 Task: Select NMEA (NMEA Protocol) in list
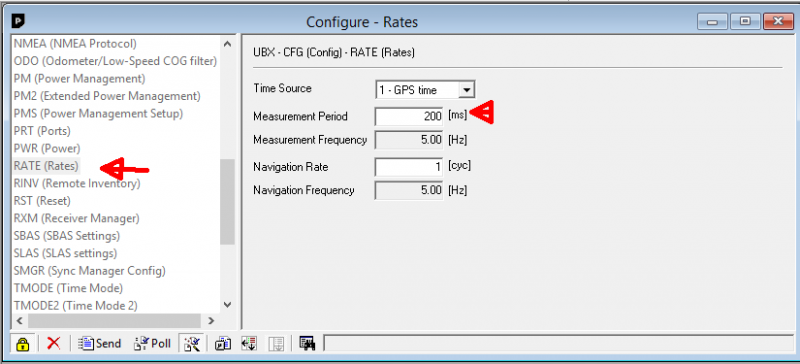[x=75, y=43]
